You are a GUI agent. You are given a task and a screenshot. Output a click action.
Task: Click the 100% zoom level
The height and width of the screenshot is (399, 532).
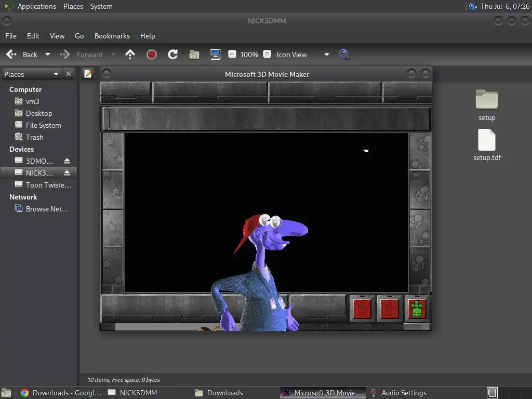(x=249, y=55)
